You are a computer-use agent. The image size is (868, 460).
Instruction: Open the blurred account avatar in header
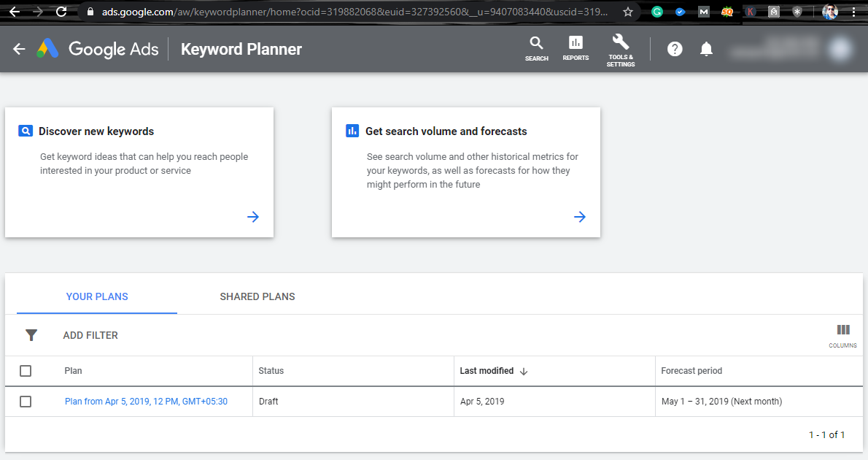pyautogui.click(x=840, y=50)
